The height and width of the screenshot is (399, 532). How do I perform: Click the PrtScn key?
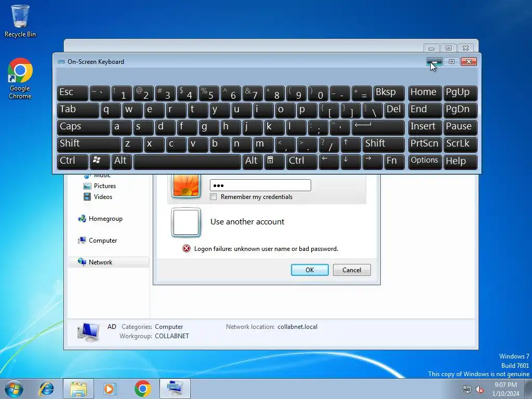click(x=425, y=145)
